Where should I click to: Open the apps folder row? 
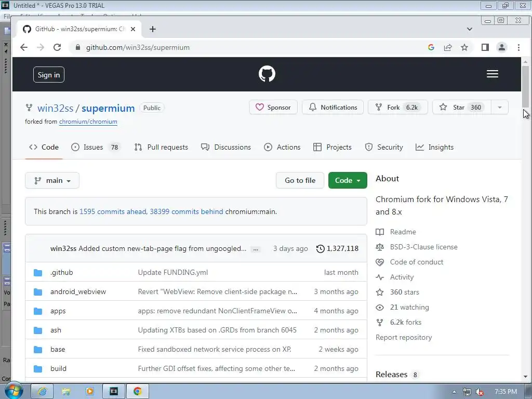point(196,311)
